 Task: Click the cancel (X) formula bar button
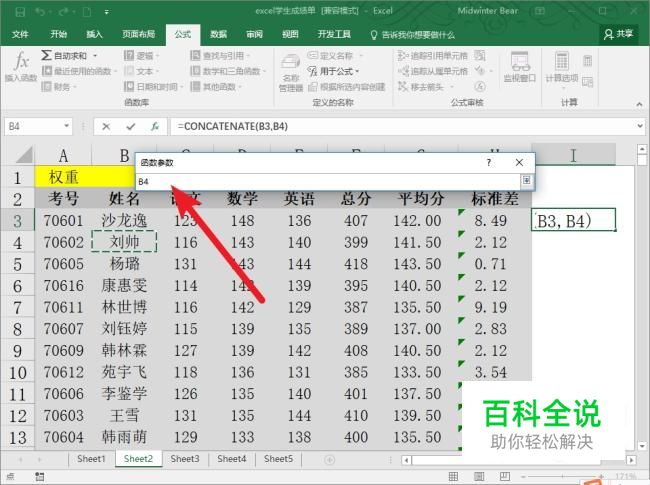[x=106, y=126]
